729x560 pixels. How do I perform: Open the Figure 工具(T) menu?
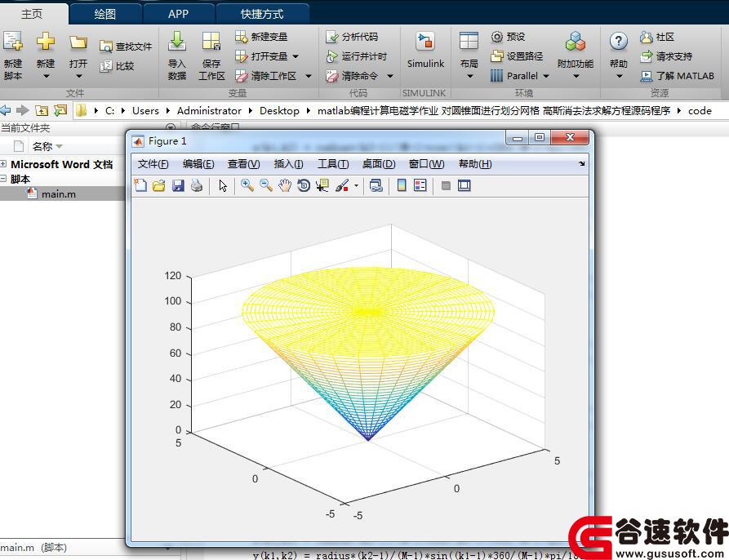tap(333, 164)
